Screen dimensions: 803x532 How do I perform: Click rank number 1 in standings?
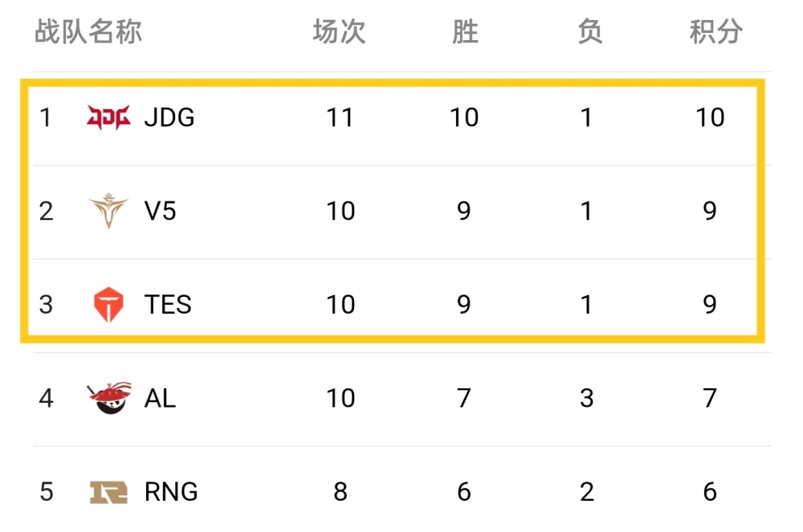pos(46,118)
